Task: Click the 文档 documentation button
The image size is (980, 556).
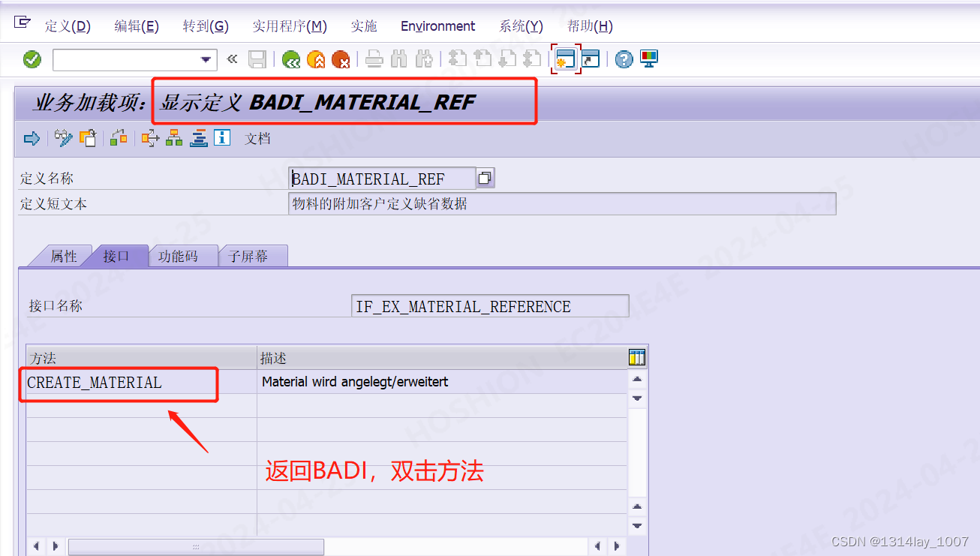Action: pos(257,139)
